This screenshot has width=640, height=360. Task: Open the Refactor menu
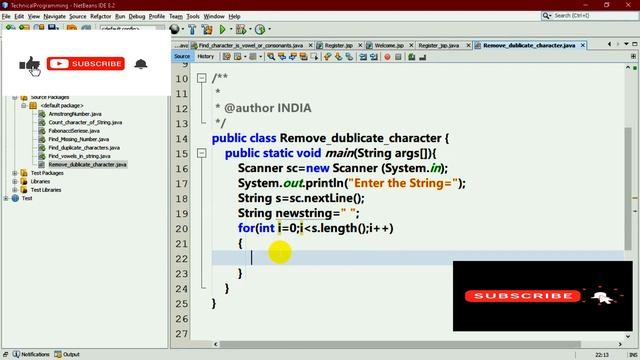tap(100, 16)
